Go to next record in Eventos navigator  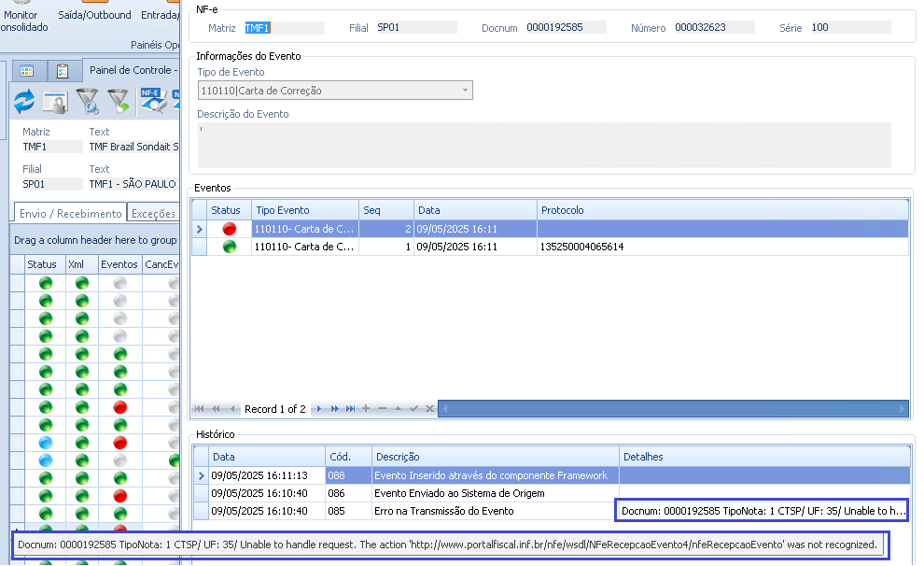tap(318, 409)
